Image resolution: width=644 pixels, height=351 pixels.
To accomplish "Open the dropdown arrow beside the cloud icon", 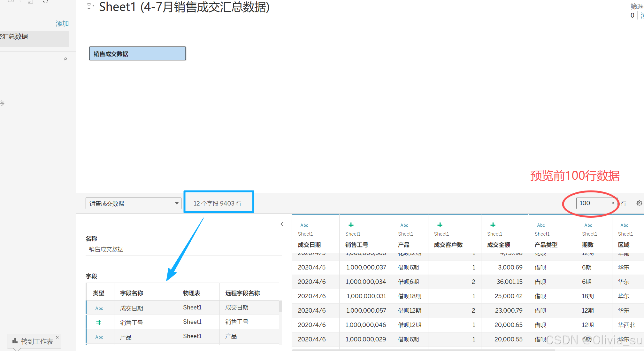I will 20,1.
